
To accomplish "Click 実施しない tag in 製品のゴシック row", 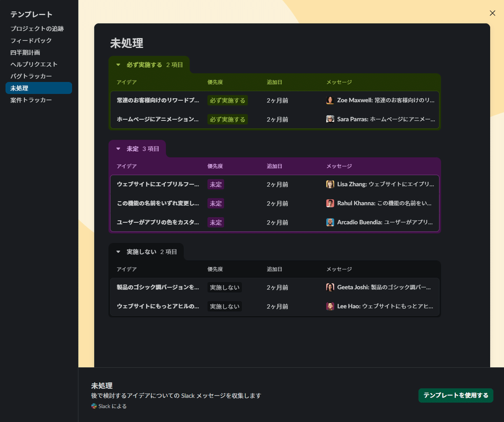I will click(x=224, y=287).
